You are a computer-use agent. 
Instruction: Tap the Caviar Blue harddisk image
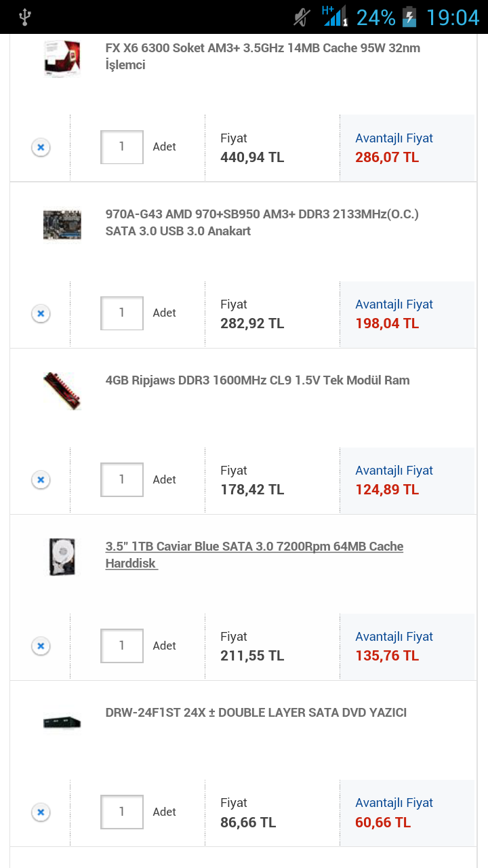click(62, 557)
